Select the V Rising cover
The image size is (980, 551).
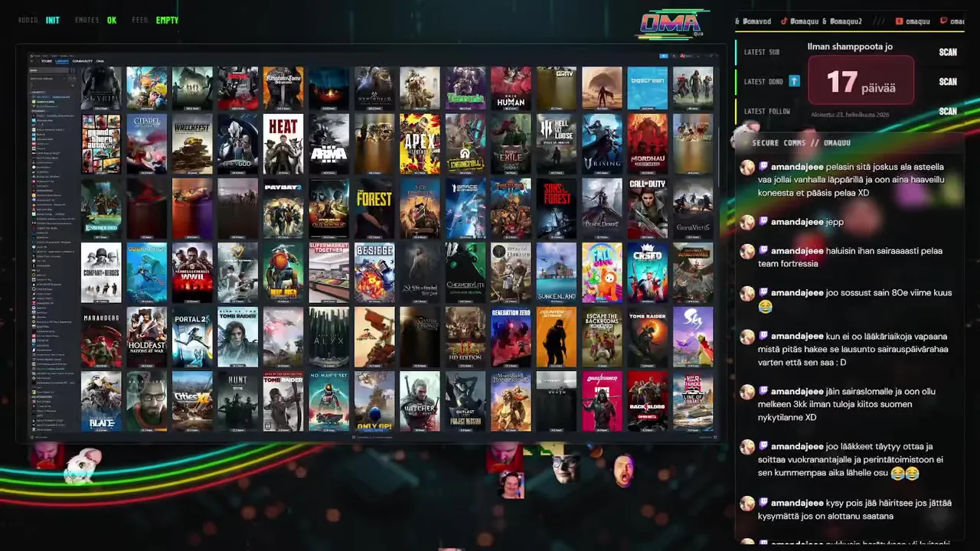coord(602,144)
